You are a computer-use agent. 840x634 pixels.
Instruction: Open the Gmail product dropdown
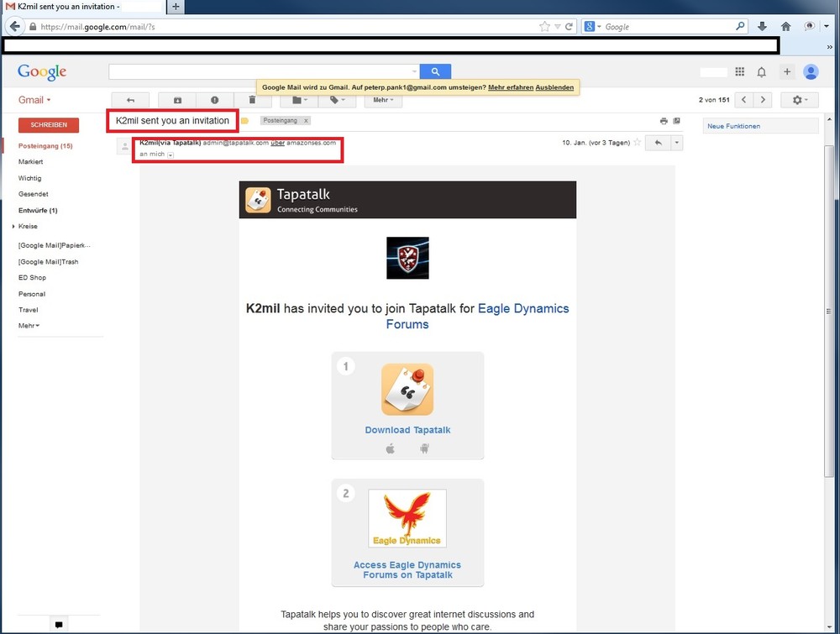click(34, 100)
